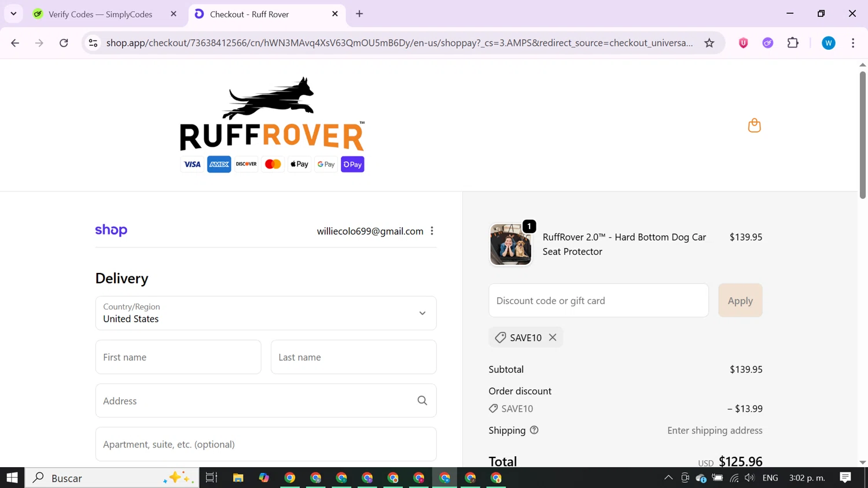
Task: Click product name RuffRover 2.0 text
Action: point(624,244)
